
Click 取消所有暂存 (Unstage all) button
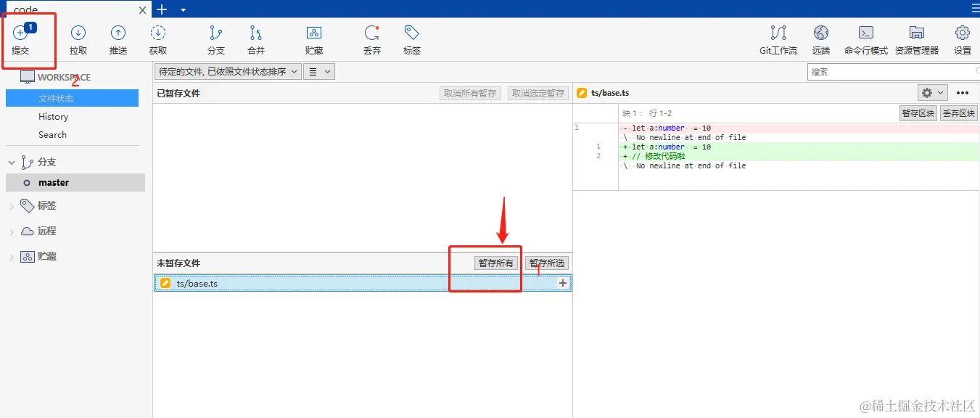click(470, 93)
